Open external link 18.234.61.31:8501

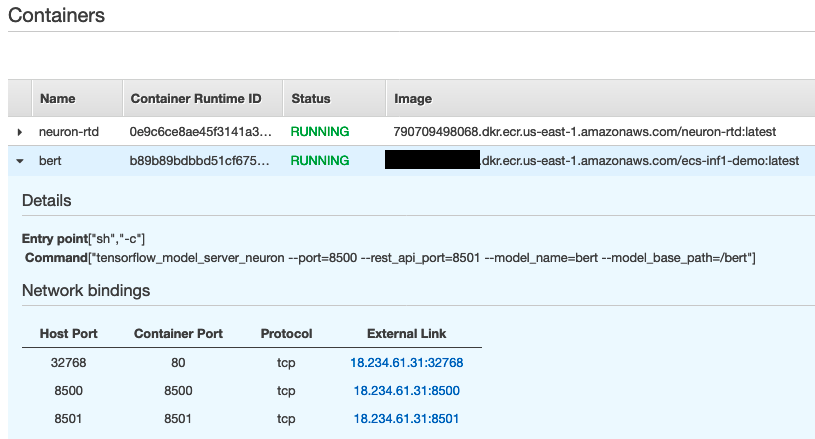[406, 419]
